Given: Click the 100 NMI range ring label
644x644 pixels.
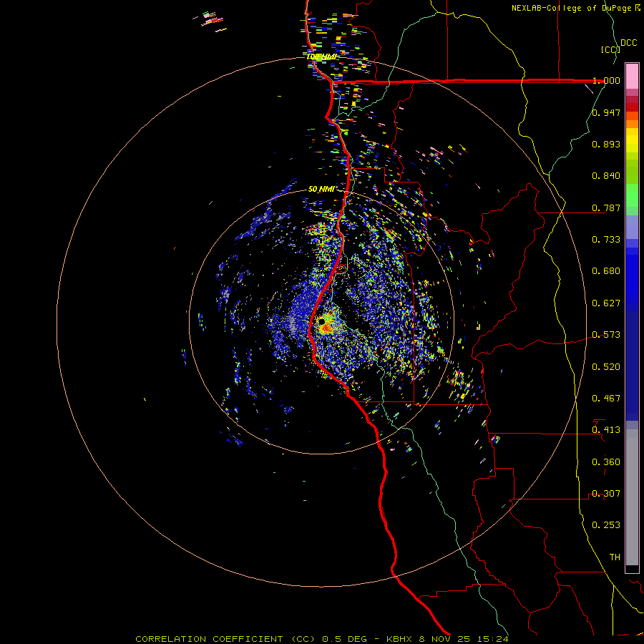Looking at the screenshot, I should pos(321,57).
